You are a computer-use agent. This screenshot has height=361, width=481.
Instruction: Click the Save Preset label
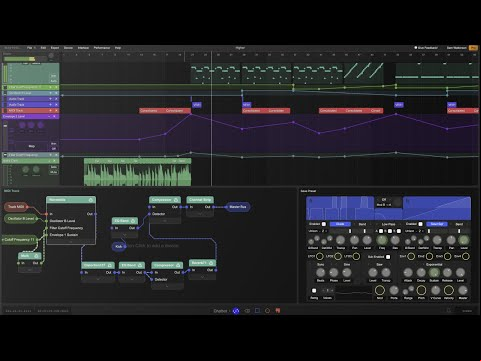coord(308,191)
